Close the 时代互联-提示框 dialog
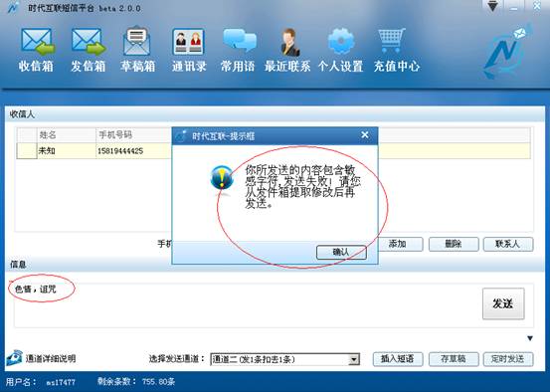The width and height of the screenshot is (550, 392). [x=365, y=134]
